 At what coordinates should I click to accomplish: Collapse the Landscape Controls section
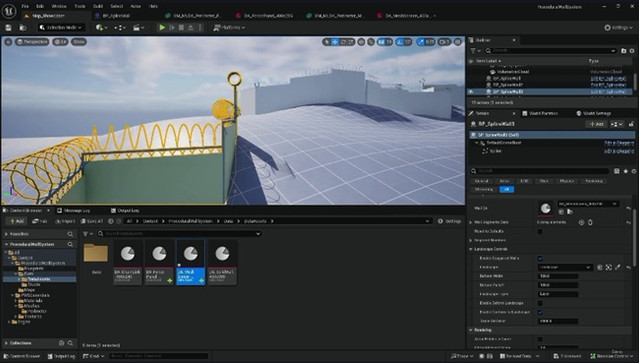[x=471, y=249]
